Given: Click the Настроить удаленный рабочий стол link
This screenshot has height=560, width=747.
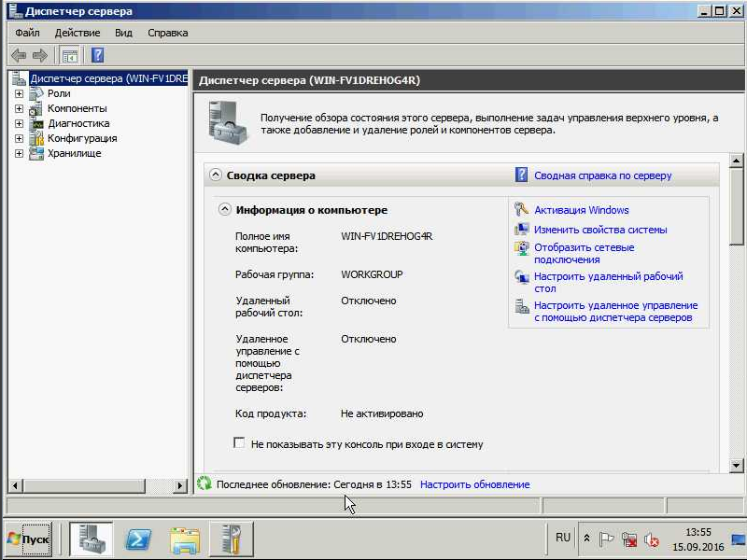Looking at the screenshot, I should pos(609,283).
